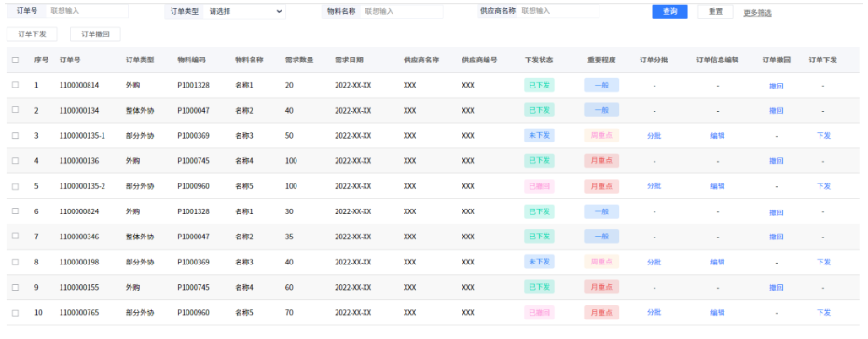Click the 供应商名称 input field
Screen dimensions: 868x339
point(558,11)
